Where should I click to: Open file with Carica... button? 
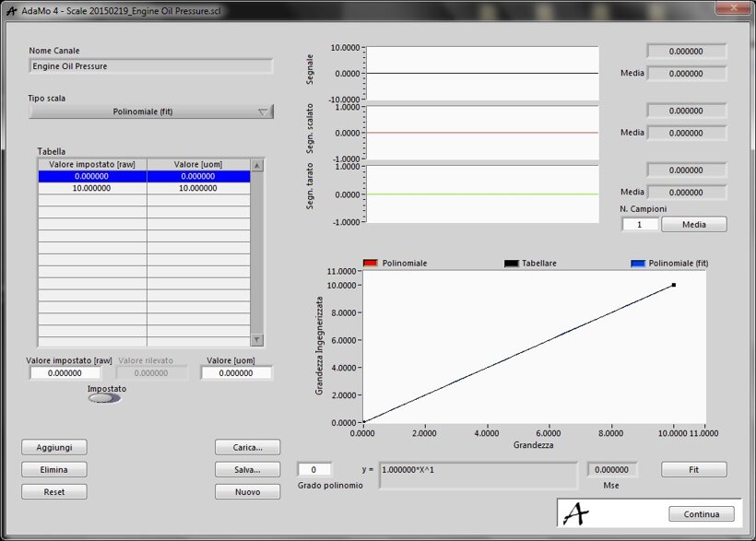click(x=247, y=447)
